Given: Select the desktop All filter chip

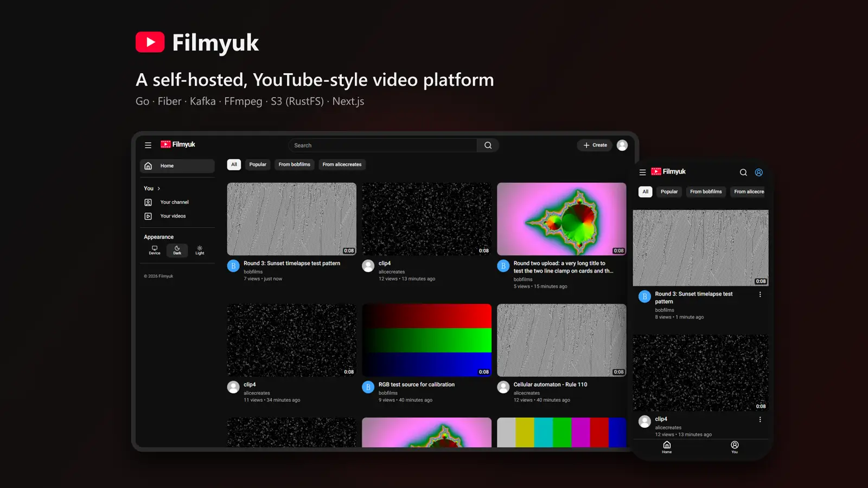Looking at the screenshot, I should [x=234, y=164].
